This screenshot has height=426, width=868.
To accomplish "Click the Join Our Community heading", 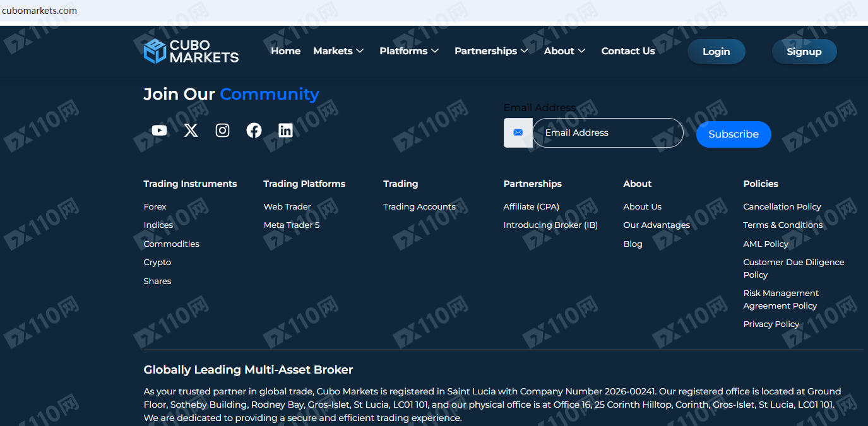I will point(231,94).
